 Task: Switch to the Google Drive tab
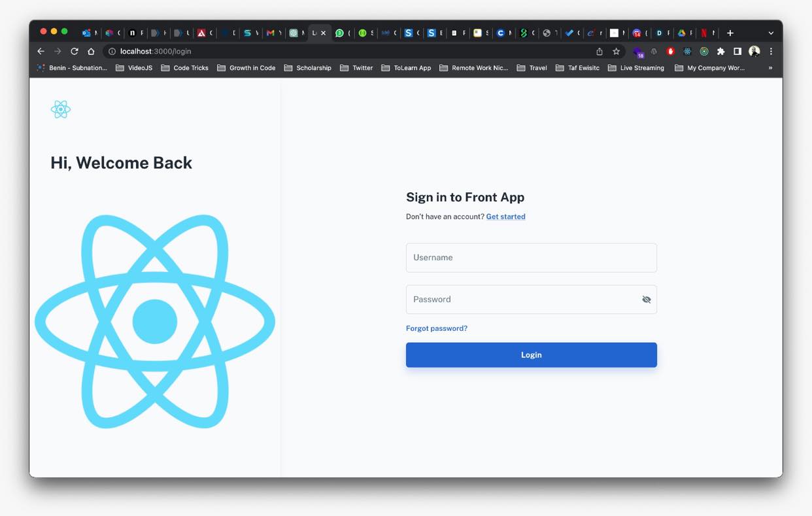tap(684, 33)
